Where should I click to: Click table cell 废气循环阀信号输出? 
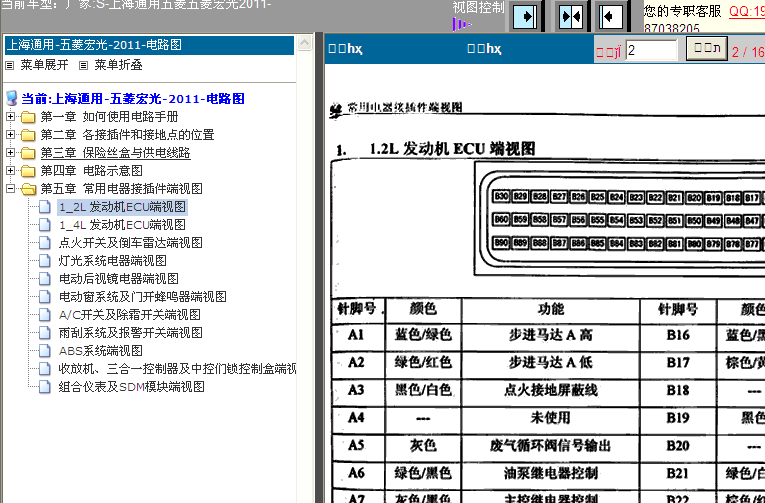coord(550,446)
